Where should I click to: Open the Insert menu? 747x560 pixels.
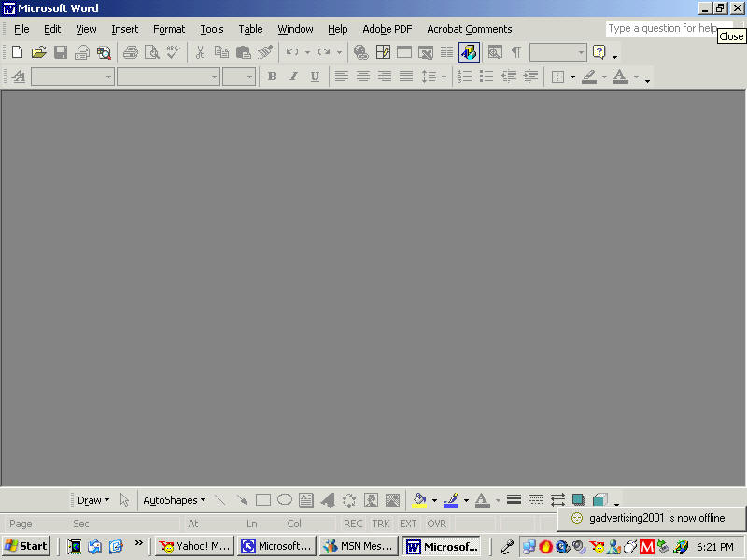[125, 29]
